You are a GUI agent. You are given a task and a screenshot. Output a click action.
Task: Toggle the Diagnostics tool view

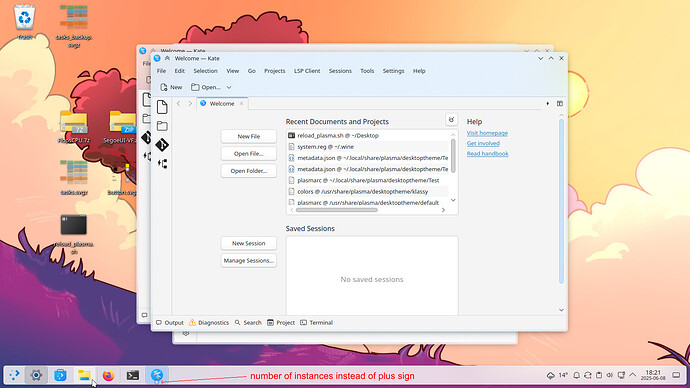click(209, 322)
